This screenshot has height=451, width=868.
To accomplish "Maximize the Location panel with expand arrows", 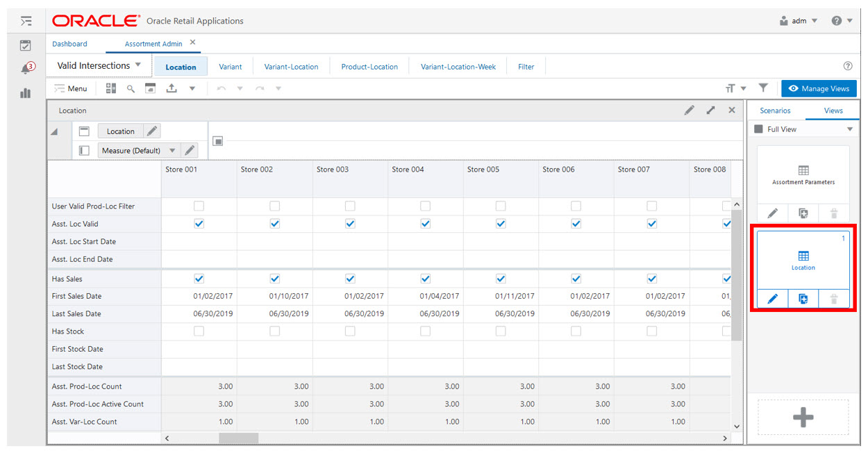I will pyautogui.click(x=710, y=110).
